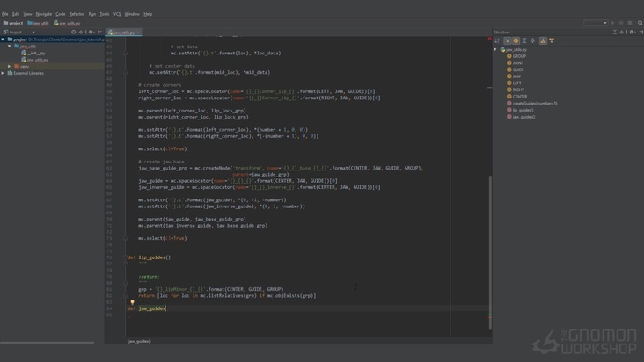Toggle Autoscroll to Source in Structure toolbar
Viewport: 644px width, 362px height.
[x=543, y=40]
